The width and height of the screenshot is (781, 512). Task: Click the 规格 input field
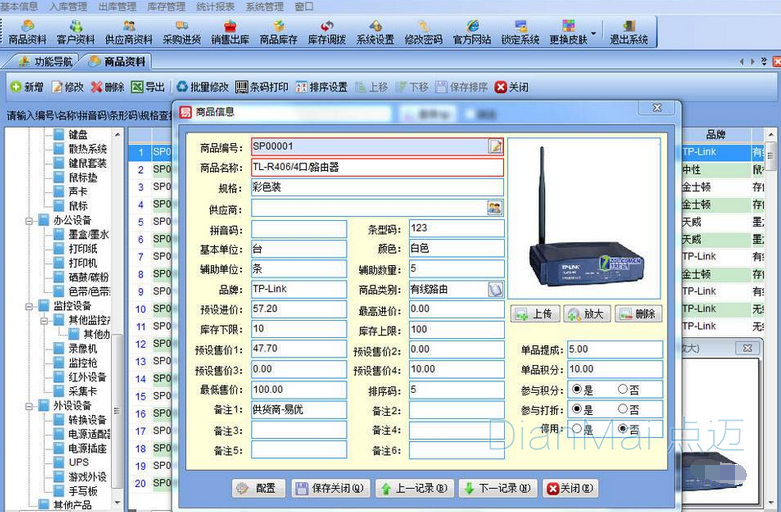coord(377,187)
